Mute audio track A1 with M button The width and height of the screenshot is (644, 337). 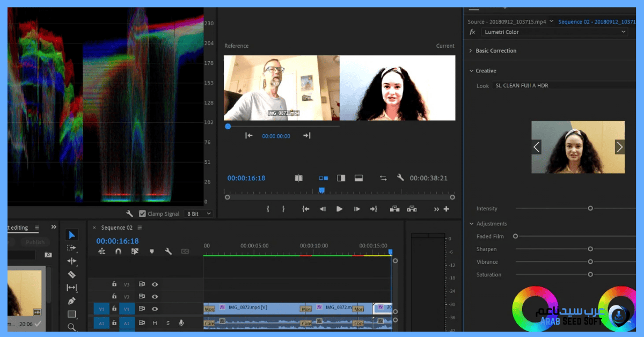pos(155,323)
